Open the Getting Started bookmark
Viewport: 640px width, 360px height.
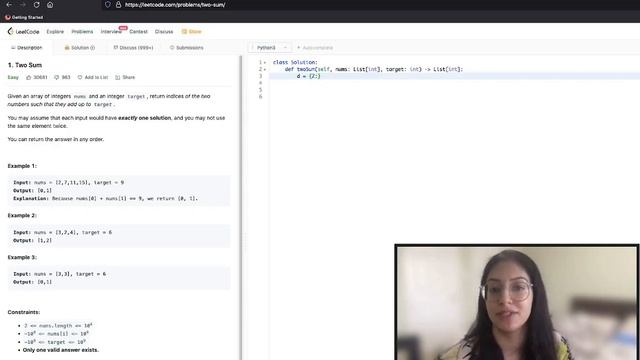click(x=24, y=17)
